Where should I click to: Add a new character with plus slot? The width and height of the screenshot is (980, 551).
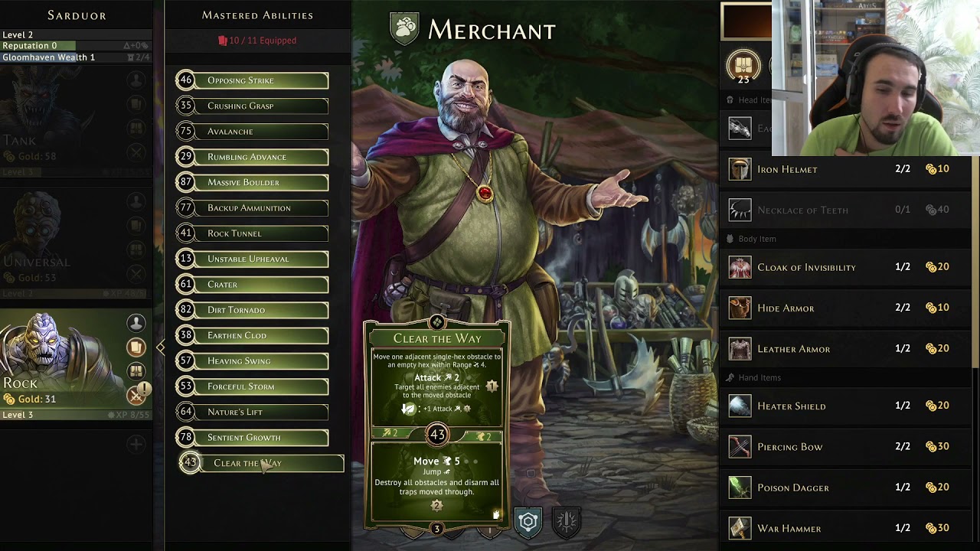click(x=136, y=444)
